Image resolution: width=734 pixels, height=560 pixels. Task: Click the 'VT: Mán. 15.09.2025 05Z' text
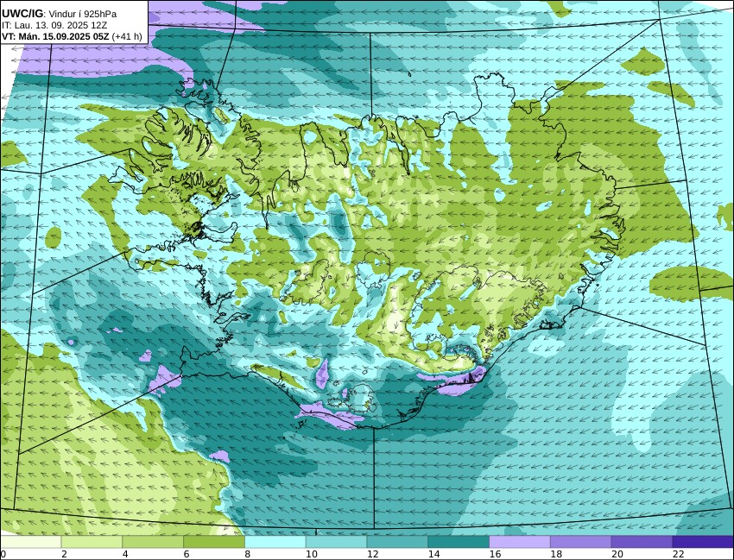point(55,36)
